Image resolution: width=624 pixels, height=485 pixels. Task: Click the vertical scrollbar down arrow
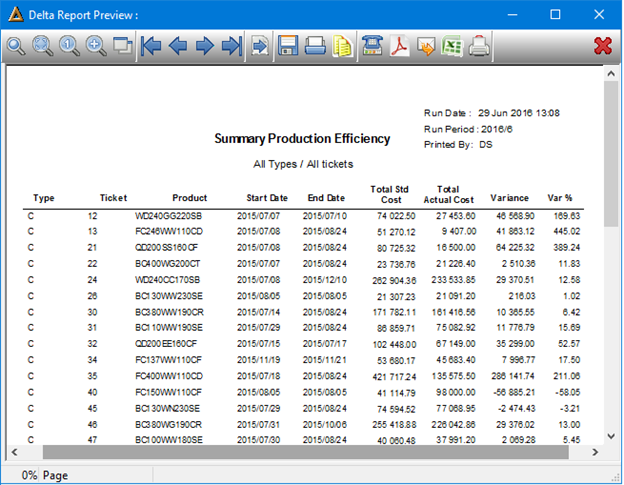coord(612,436)
